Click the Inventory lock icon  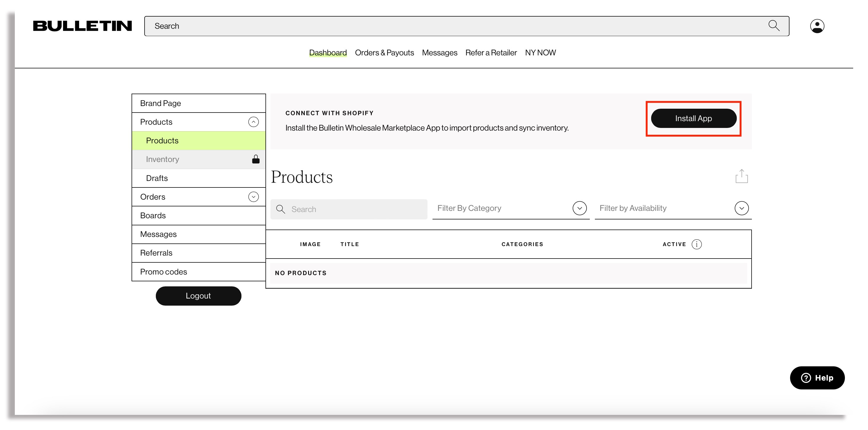point(256,159)
